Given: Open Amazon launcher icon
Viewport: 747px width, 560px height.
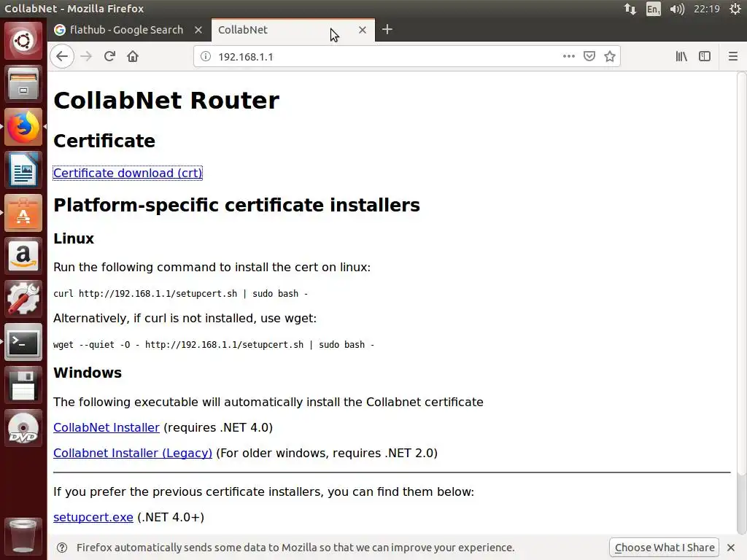Looking at the screenshot, I should [x=23, y=256].
